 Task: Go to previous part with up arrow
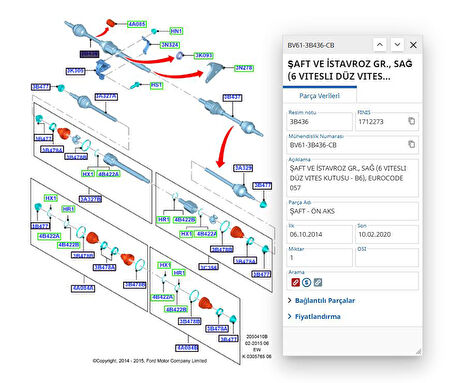click(x=380, y=45)
